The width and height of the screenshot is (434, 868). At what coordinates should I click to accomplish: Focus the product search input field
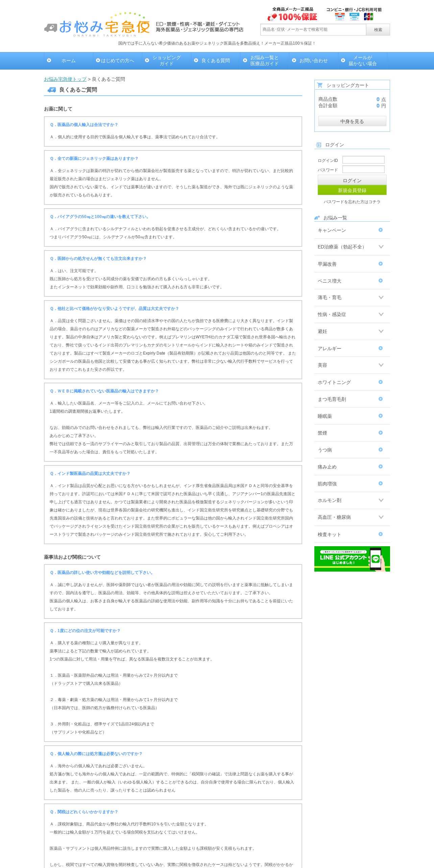click(313, 30)
